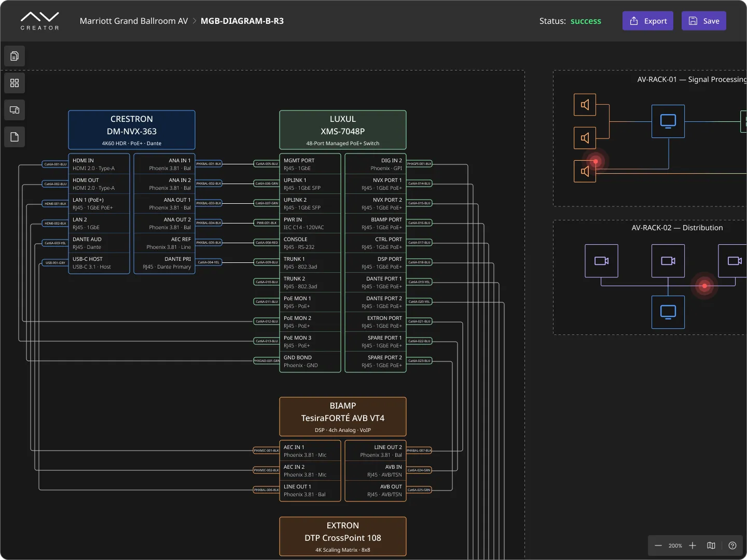Viewport: 747px width, 560px height.
Task: Select the GND BOND port
Action: 310,361
